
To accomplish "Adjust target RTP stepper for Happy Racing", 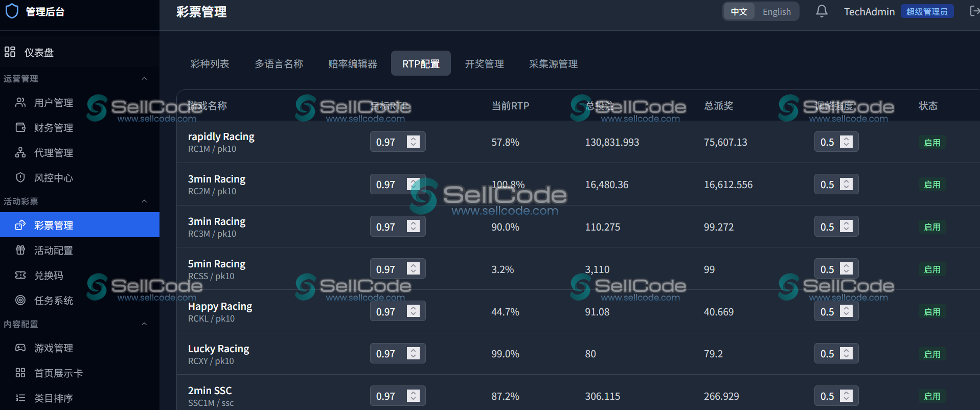I will click(414, 311).
